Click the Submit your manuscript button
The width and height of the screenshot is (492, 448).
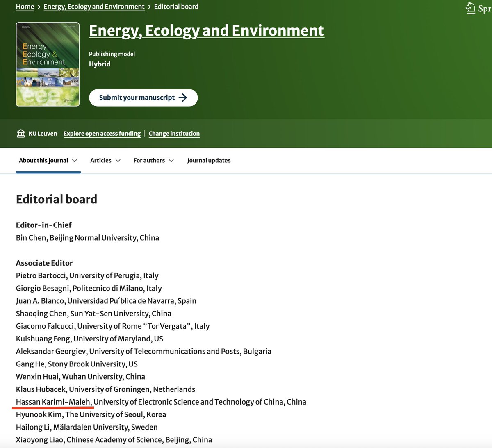(x=143, y=98)
